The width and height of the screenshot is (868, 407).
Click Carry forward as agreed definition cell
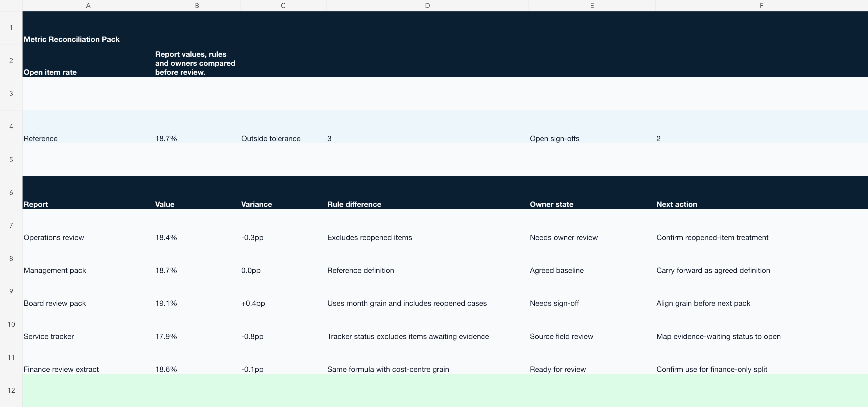(x=761, y=259)
